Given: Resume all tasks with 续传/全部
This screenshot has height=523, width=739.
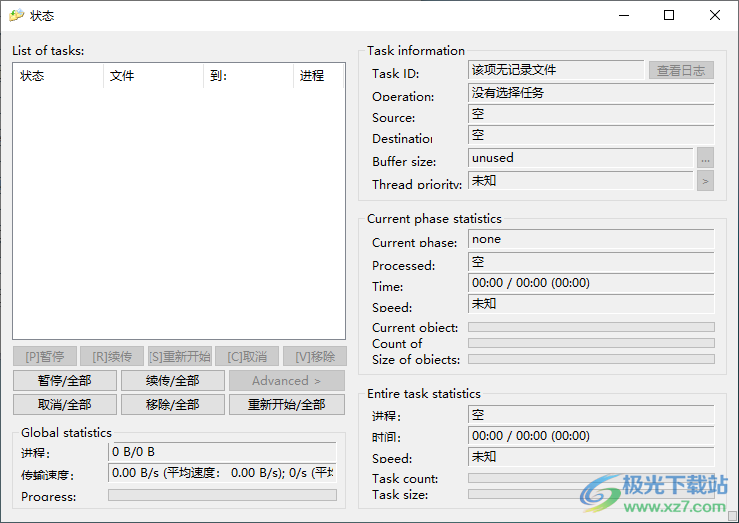Looking at the screenshot, I should click(172, 380).
